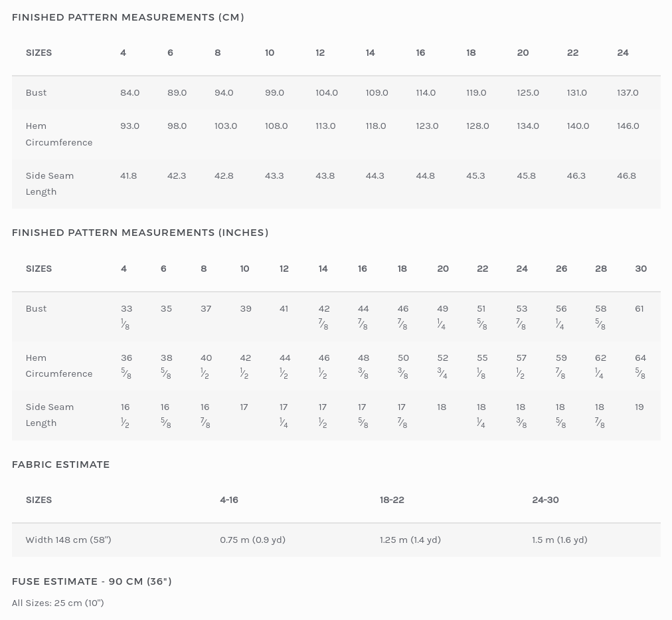Click bust value 84.0 in CM table
Image resolution: width=672 pixels, height=620 pixels.
click(129, 92)
